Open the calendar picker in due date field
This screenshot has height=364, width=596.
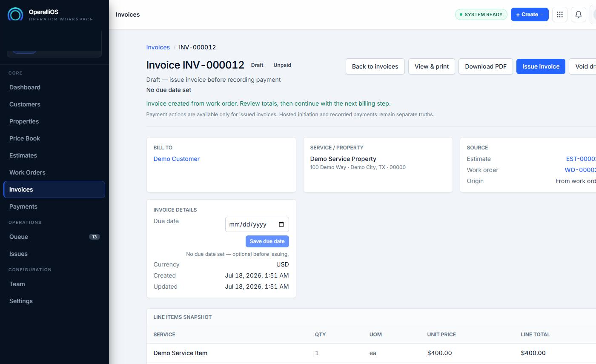pyautogui.click(x=281, y=224)
